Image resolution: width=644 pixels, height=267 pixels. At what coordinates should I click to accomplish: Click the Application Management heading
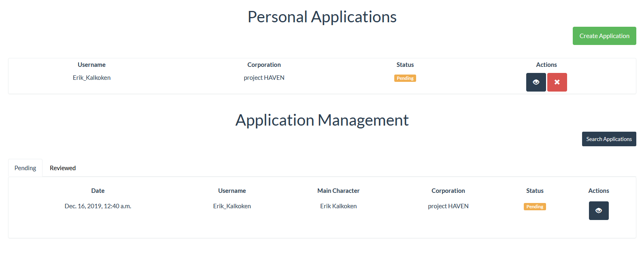pyautogui.click(x=322, y=120)
